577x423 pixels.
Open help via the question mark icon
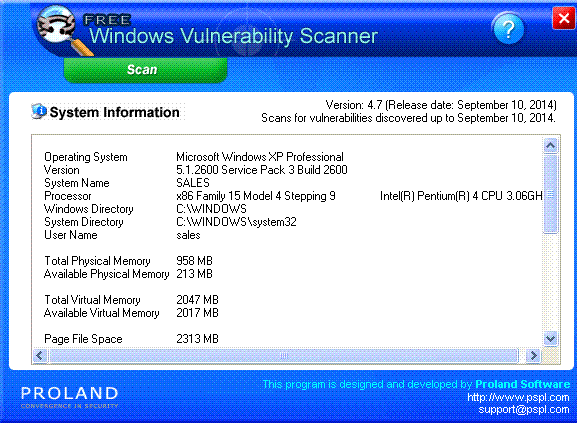click(x=509, y=28)
